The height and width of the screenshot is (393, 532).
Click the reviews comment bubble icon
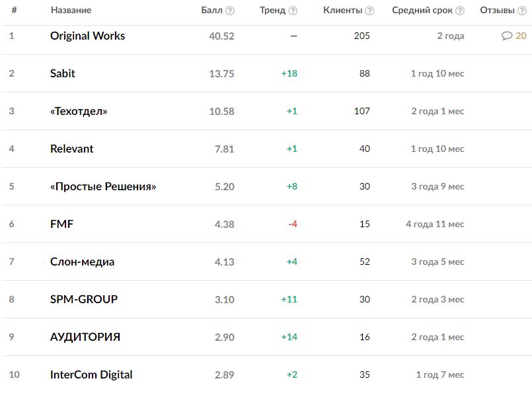(x=507, y=36)
